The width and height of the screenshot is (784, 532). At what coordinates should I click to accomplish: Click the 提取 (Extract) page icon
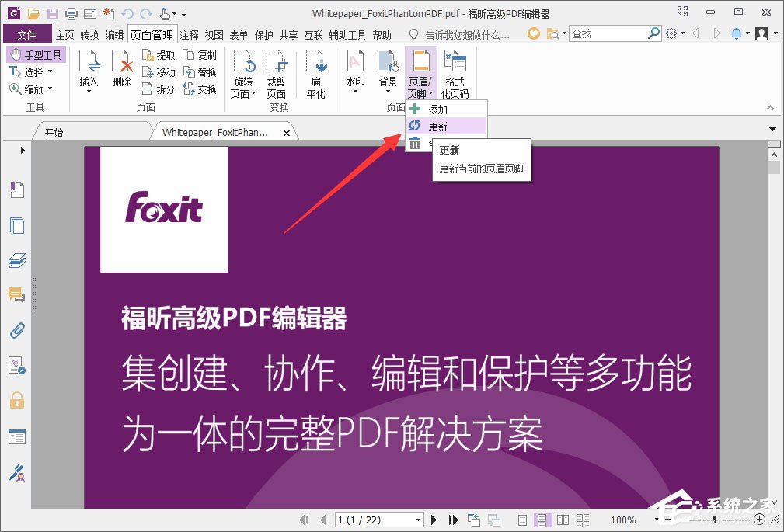[158, 54]
